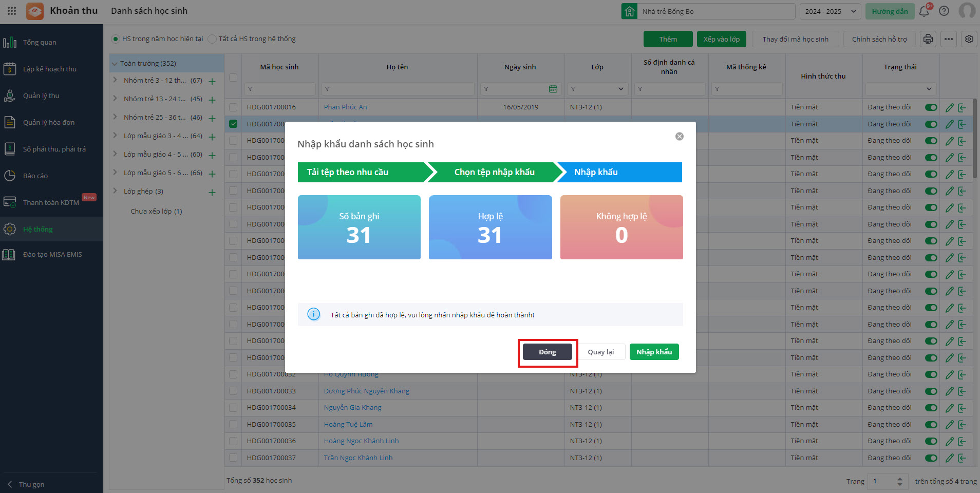
Task: Go to 'Chọn tệp nhập khẩu' step
Action: point(494,173)
